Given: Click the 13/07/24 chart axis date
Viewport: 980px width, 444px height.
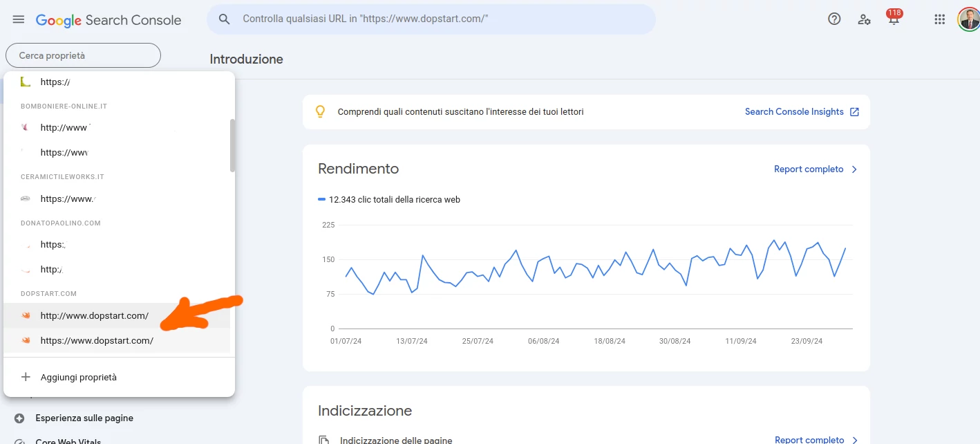Looking at the screenshot, I should click(412, 342).
